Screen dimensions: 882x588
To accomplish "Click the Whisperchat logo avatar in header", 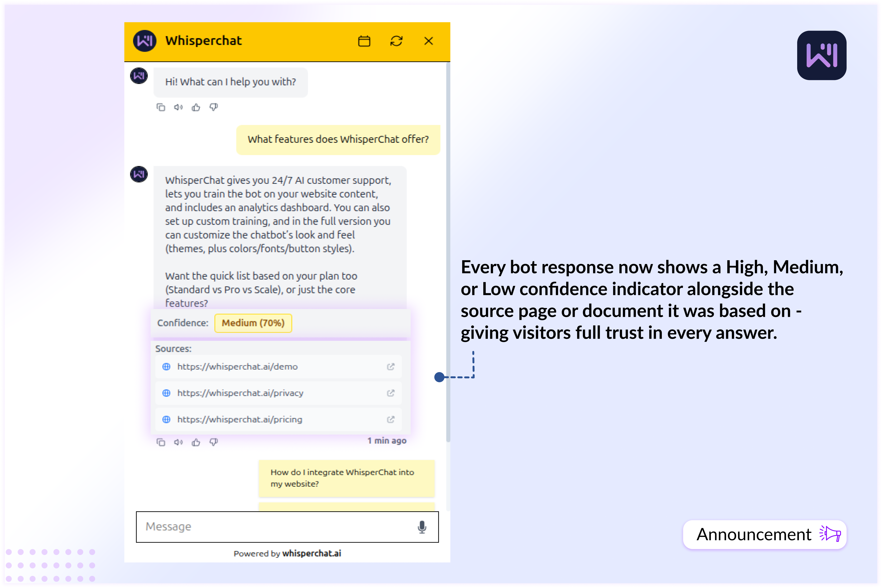I will point(144,41).
